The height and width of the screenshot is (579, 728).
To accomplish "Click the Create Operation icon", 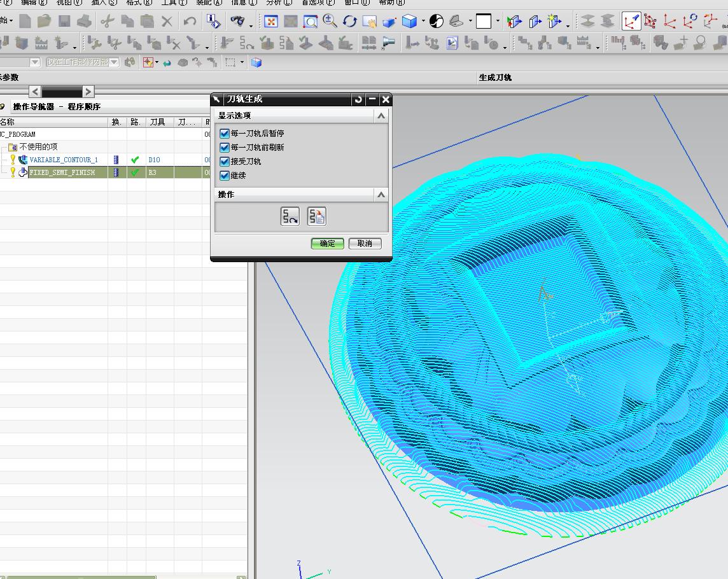I will click(x=62, y=44).
